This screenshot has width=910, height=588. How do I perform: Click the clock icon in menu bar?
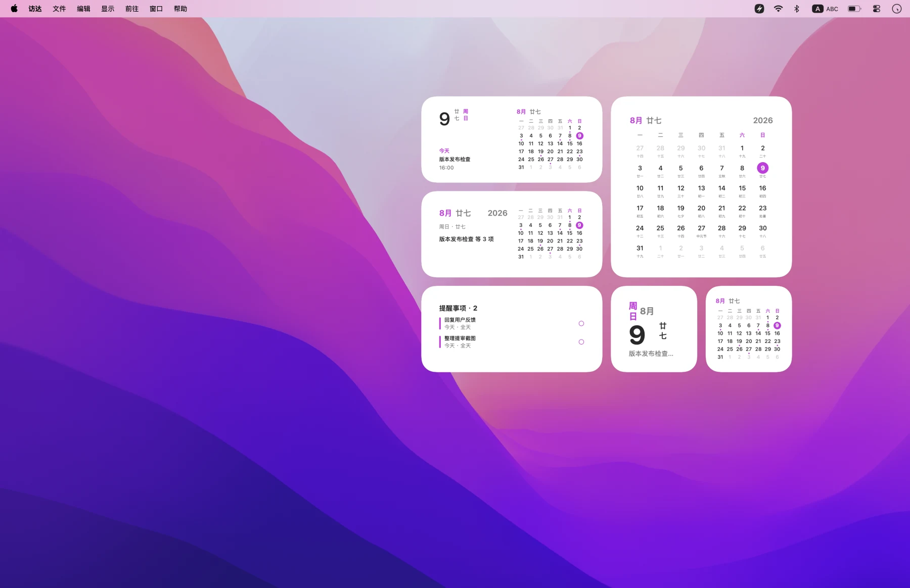[x=896, y=9]
